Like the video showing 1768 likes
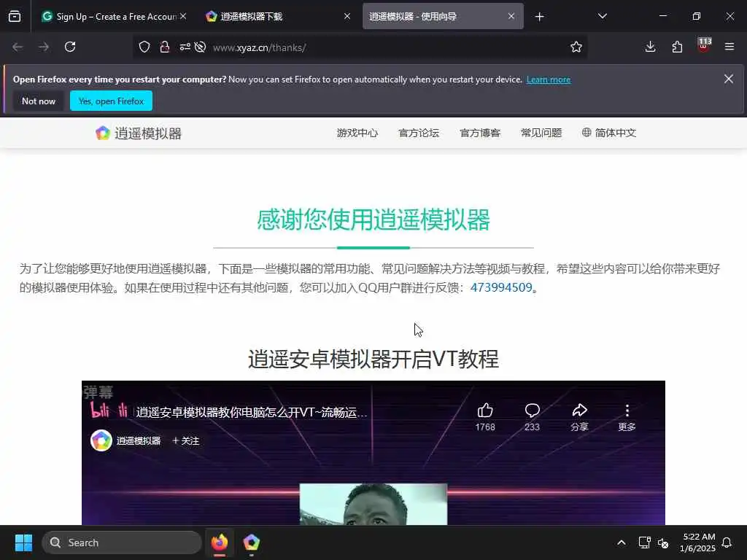 485,416
